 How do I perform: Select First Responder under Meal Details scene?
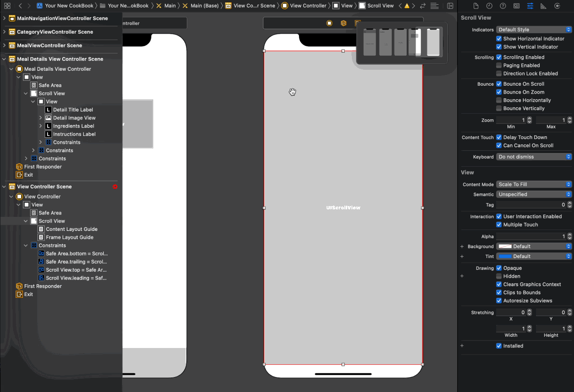43,167
